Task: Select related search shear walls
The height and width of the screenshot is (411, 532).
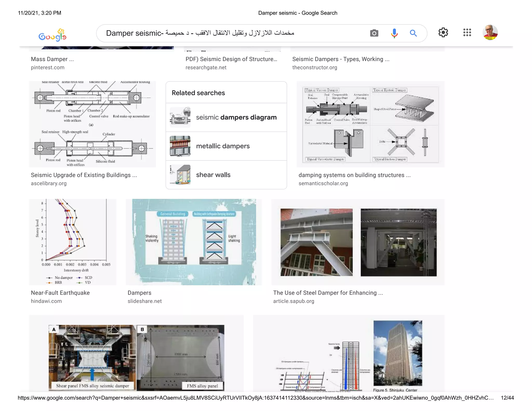Action: point(213,175)
